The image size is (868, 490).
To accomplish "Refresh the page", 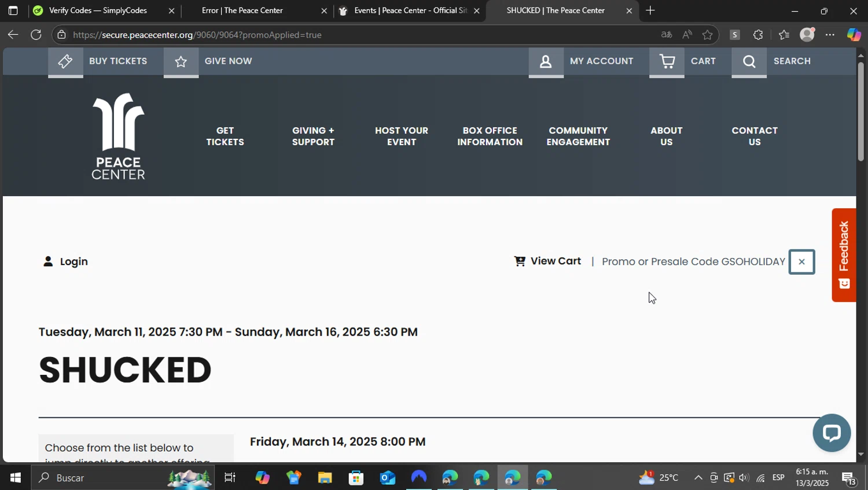I will pyautogui.click(x=36, y=35).
